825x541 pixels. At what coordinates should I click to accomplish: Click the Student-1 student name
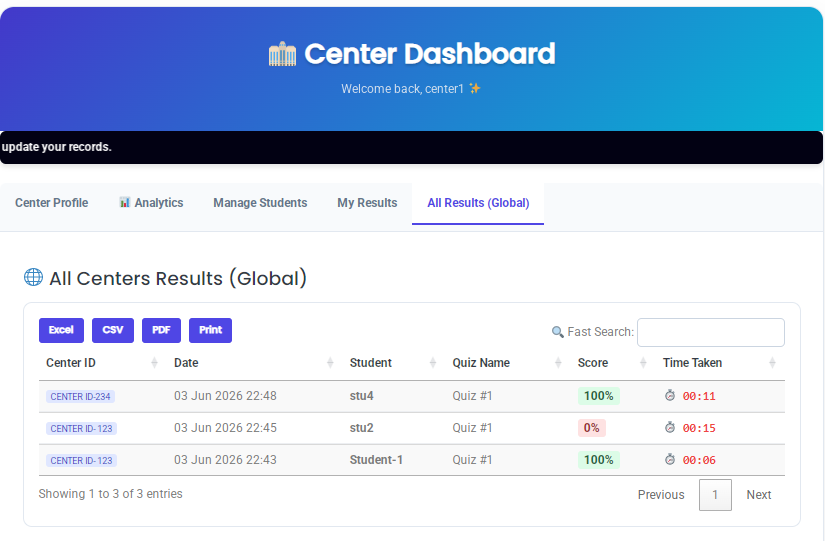click(x=376, y=460)
